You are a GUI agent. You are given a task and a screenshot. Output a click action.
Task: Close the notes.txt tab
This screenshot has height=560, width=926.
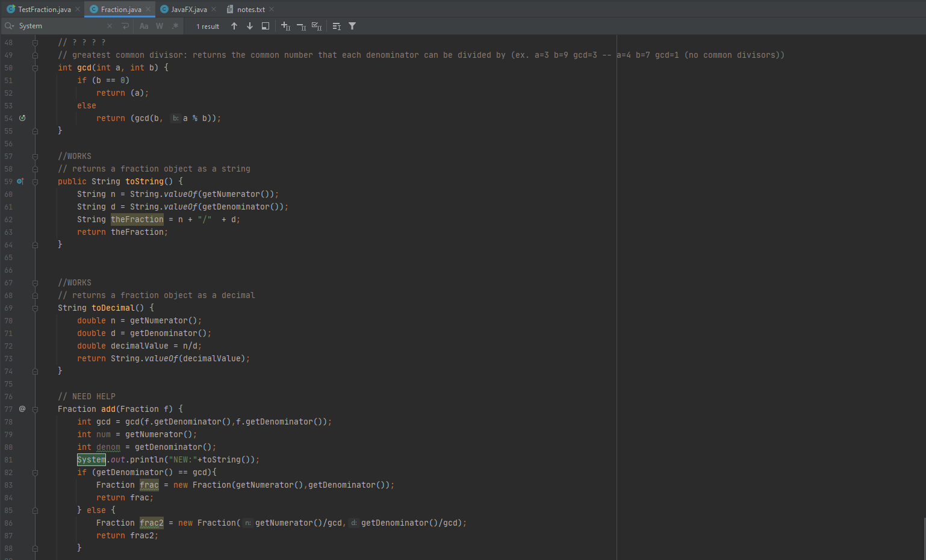click(x=272, y=9)
